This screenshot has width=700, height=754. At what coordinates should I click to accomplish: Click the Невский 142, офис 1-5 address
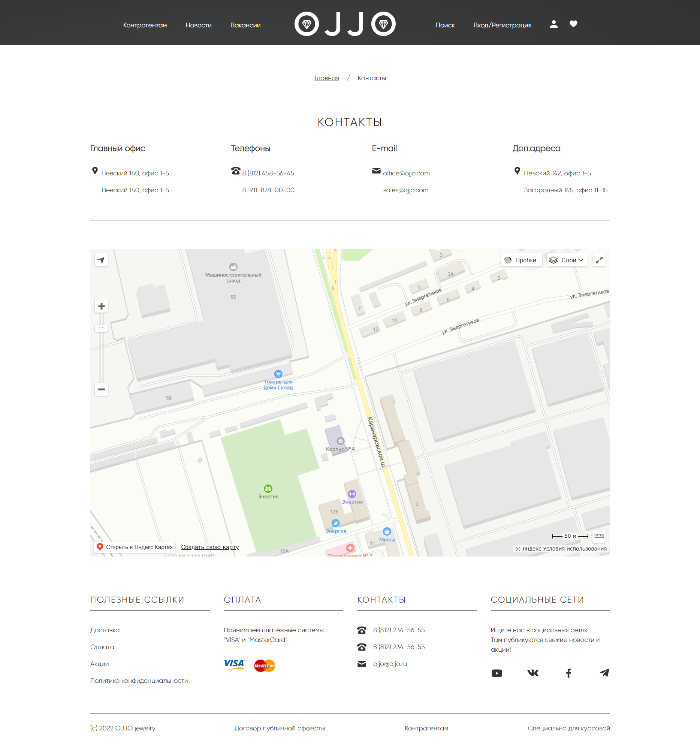point(557,173)
